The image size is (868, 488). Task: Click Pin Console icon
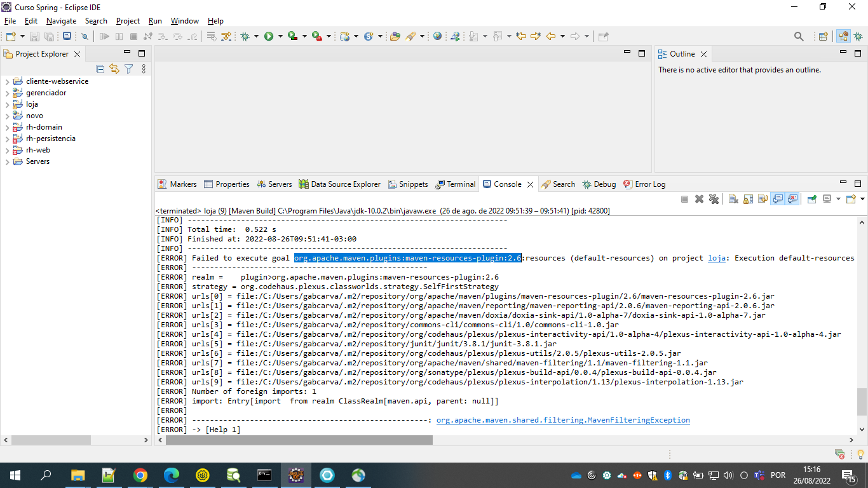[811, 199]
